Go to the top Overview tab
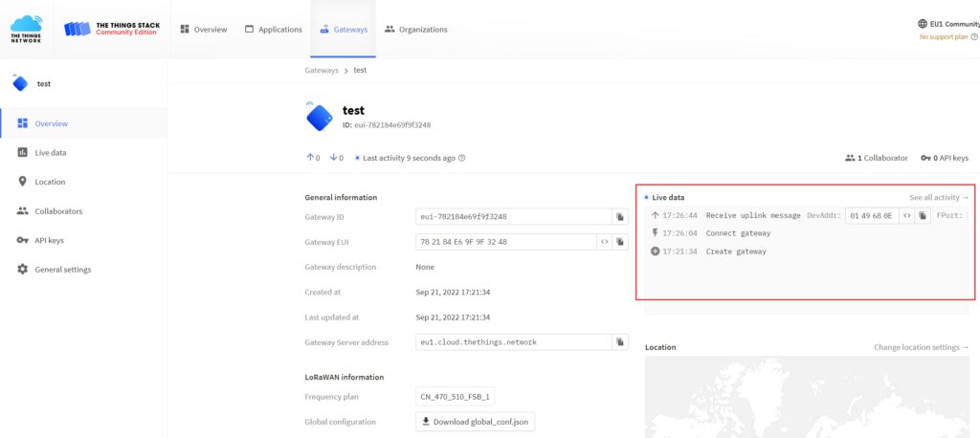The width and height of the screenshot is (980, 438). point(204,30)
